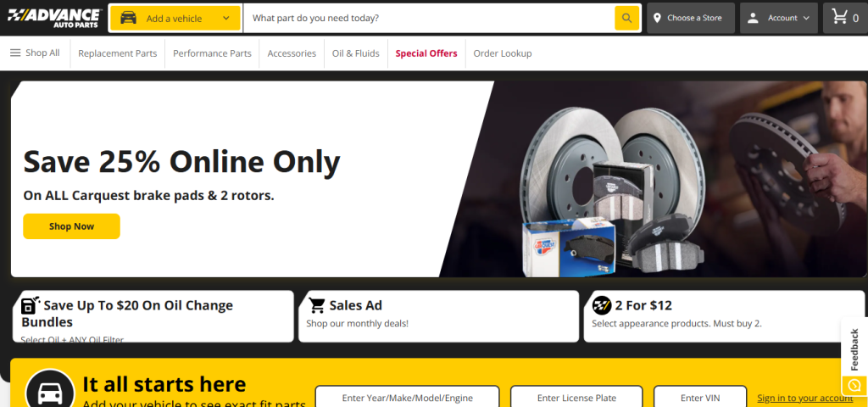Open the Replacement Parts menu
This screenshot has width=868, height=407.
[x=117, y=53]
